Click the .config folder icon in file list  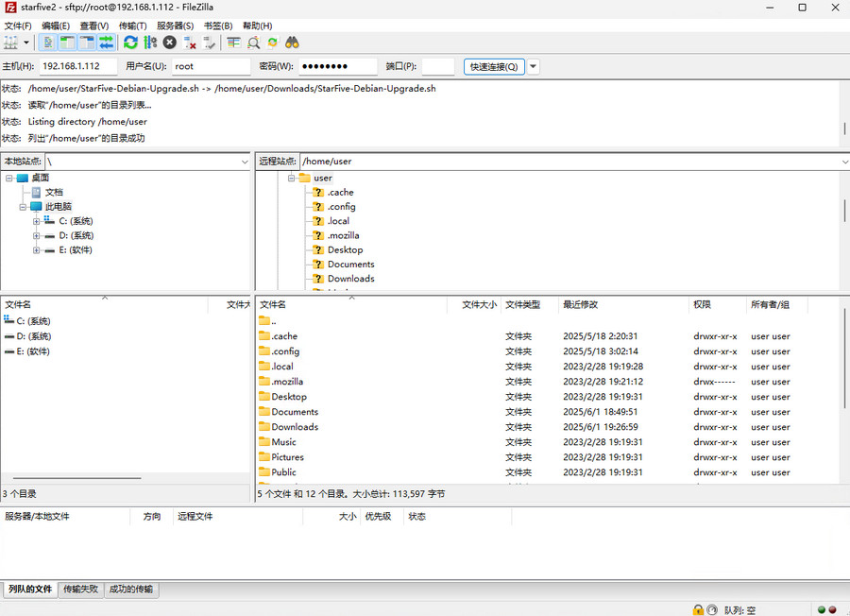pos(264,351)
